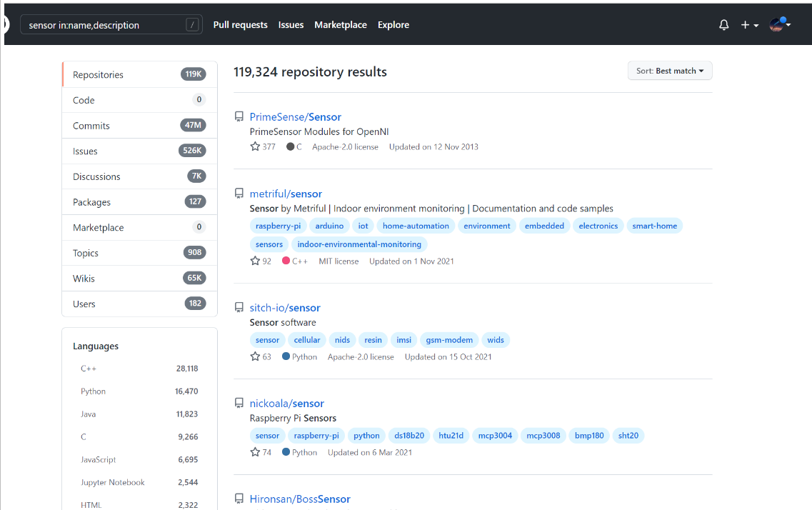
Task: Select the Discussions filter in sidebar
Action: (x=139, y=176)
